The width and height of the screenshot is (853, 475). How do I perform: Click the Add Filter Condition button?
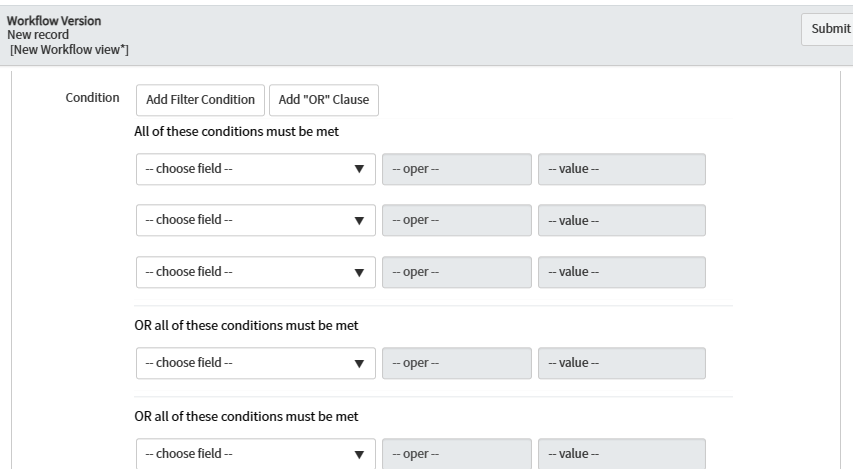pos(200,100)
